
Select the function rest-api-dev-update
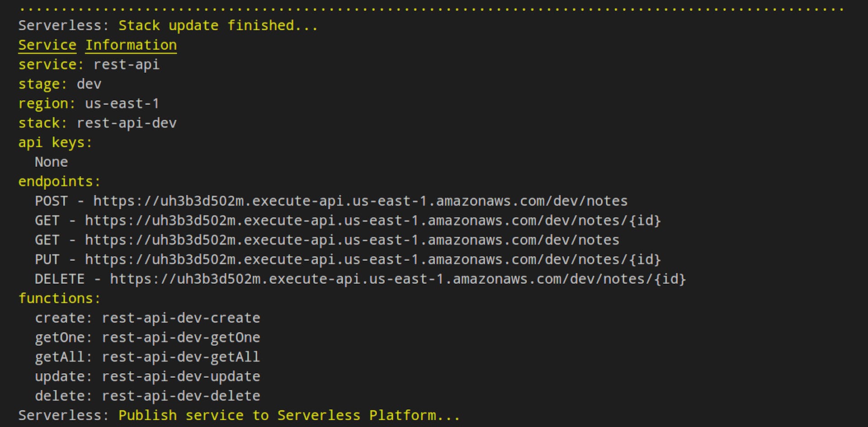pyautogui.click(x=180, y=376)
